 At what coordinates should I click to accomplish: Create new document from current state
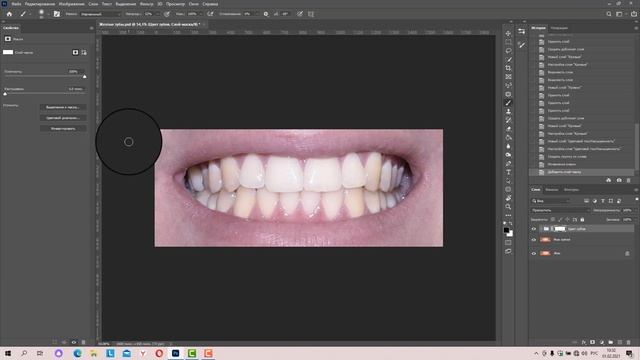(609, 180)
